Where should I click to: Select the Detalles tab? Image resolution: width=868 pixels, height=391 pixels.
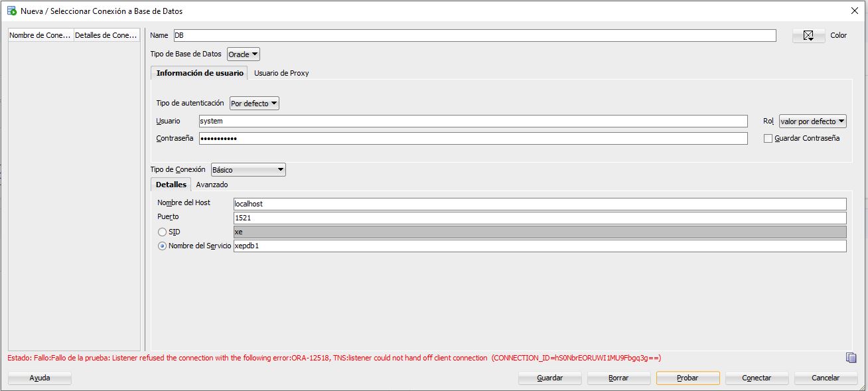tap(171, 185)
